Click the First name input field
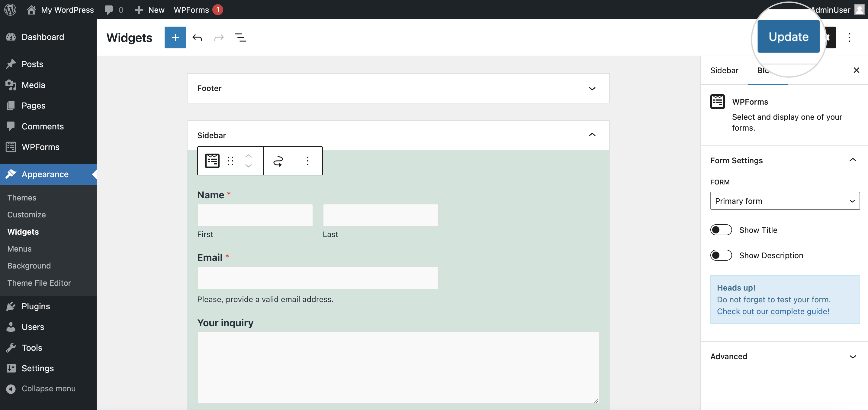Viewport: 868px width, 410px height. coord(255,215)
